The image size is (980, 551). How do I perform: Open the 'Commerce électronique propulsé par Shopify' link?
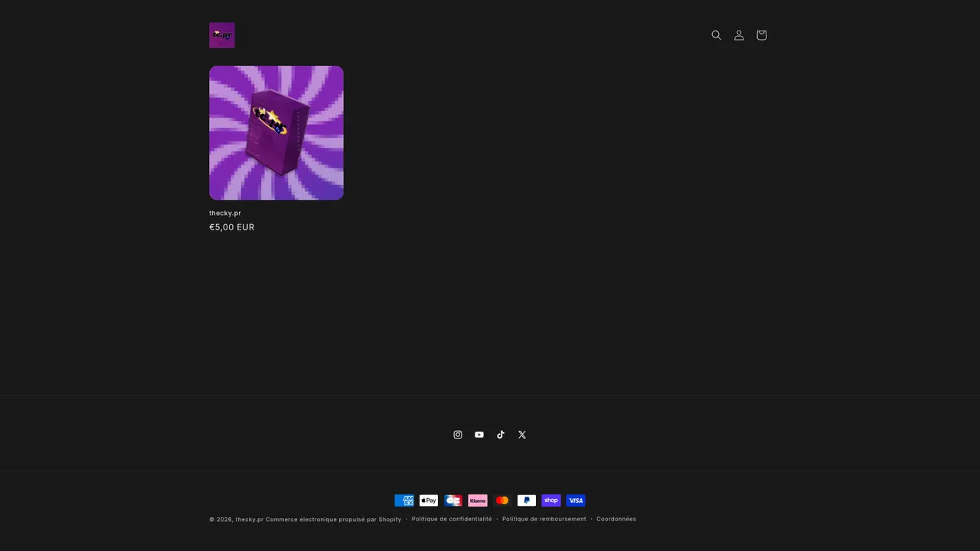click(333, 520)
